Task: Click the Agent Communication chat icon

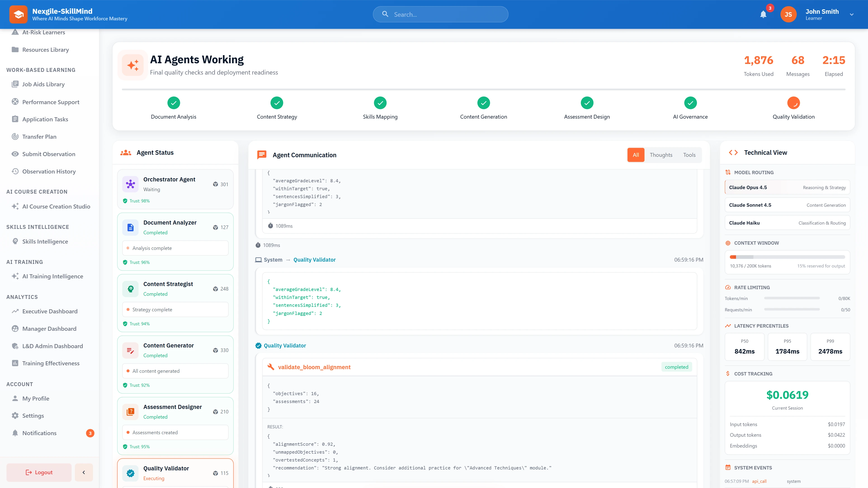Action: click(262, 155)
